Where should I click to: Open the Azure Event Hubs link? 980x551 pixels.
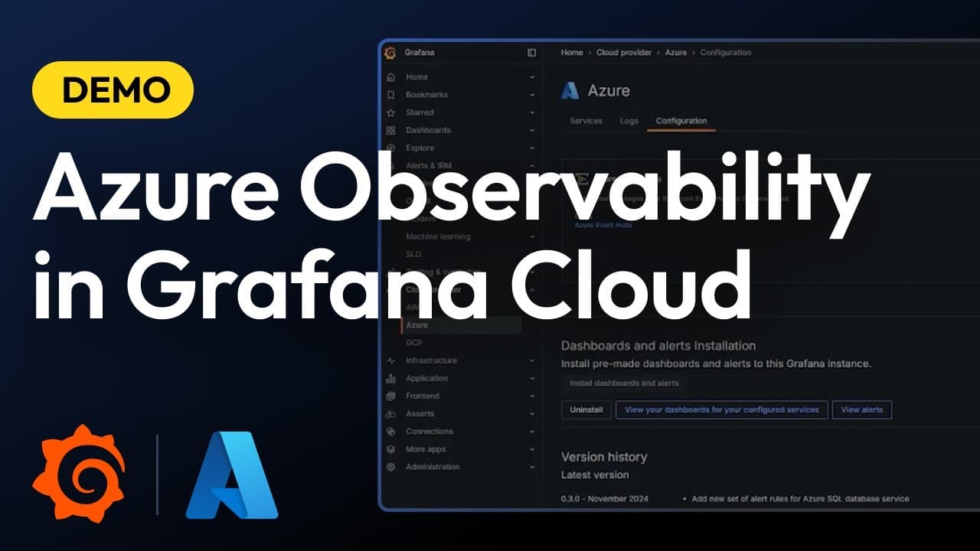tap(604, 225)
